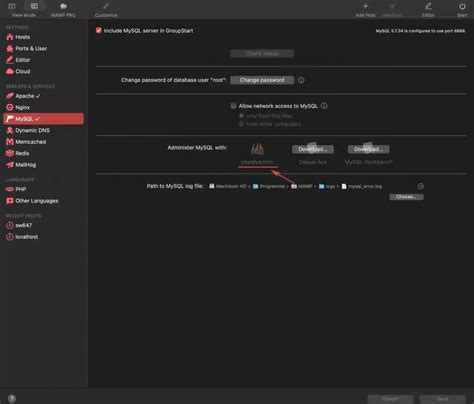474x404 pixels.
Task: Enable Allow network access to MySQL
Action: pyautogui.click(x=233, y=106)
